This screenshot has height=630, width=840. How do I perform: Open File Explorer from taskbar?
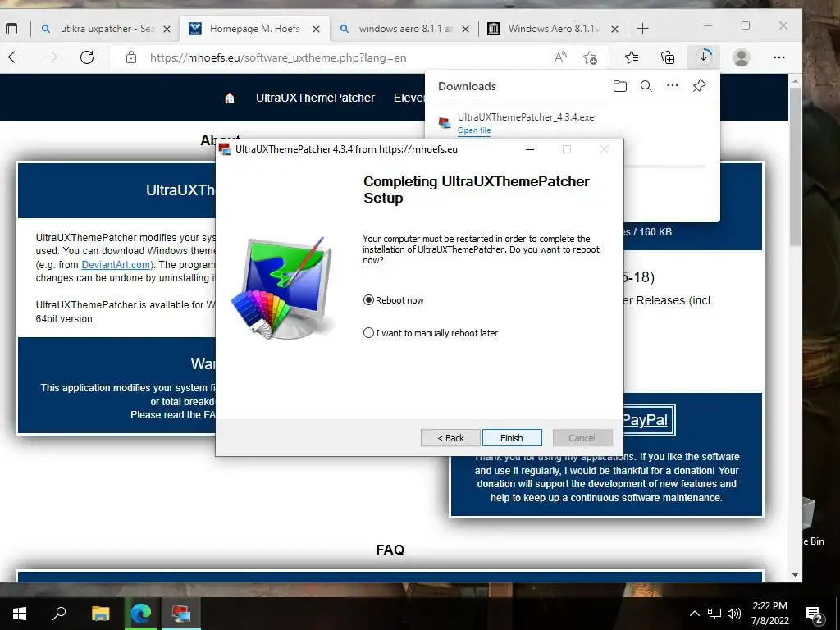(100, 614)
